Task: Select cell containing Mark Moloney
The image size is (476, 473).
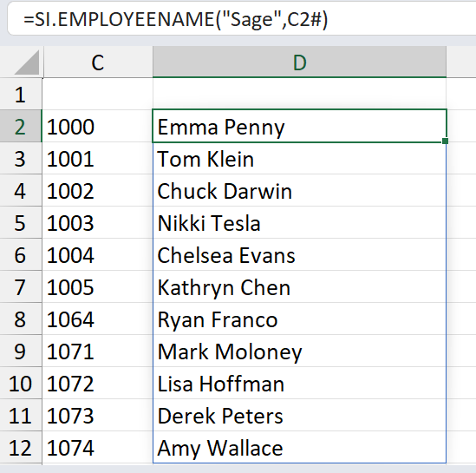Action: (x=300, y=351)
